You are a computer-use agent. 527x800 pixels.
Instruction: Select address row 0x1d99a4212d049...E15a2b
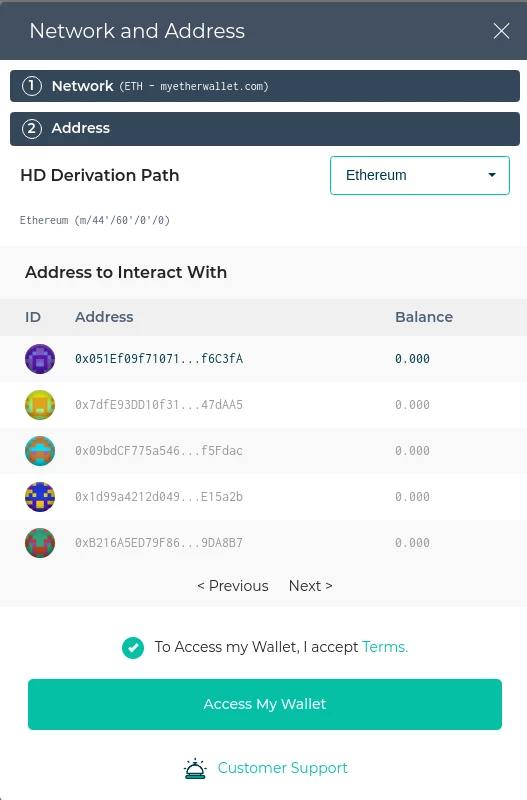click(263, 496)
